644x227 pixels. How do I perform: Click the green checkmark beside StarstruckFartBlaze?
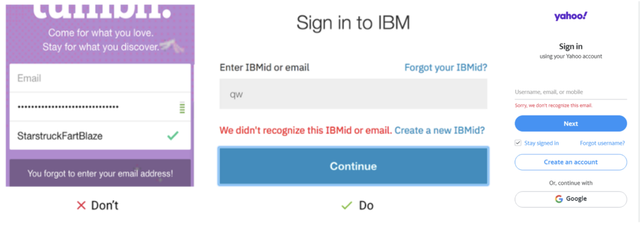(173, 136)
